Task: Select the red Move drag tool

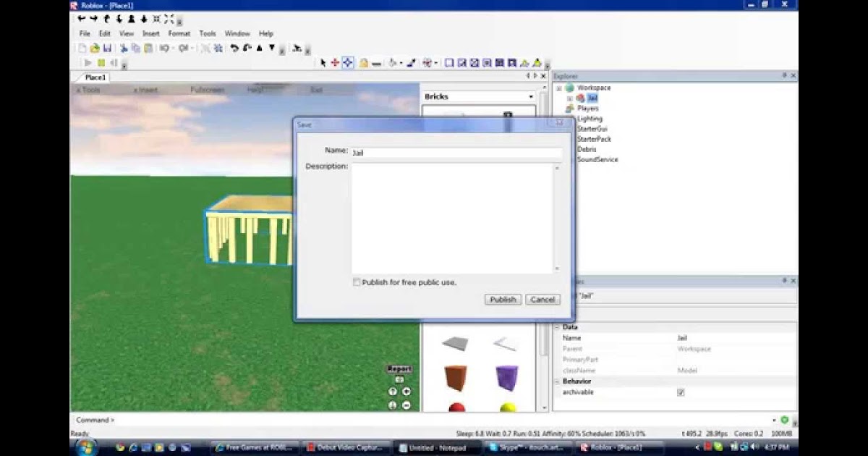Action: coord(335,63)
